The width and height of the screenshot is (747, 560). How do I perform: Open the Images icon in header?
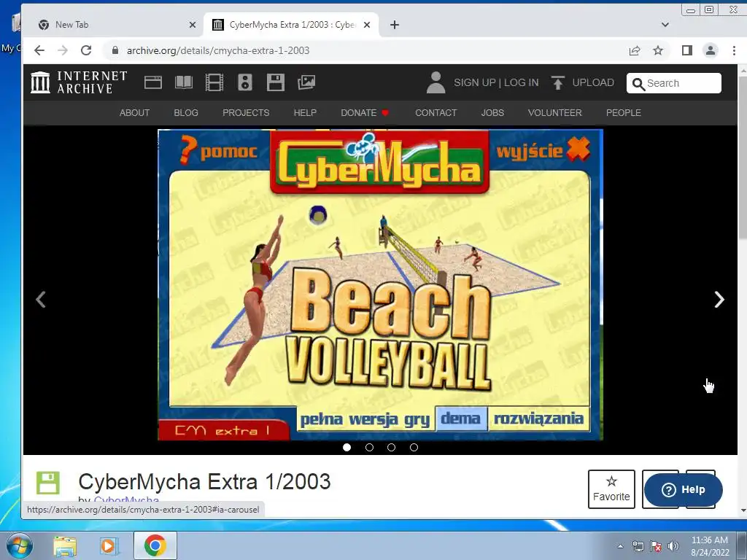click(306, 82)
